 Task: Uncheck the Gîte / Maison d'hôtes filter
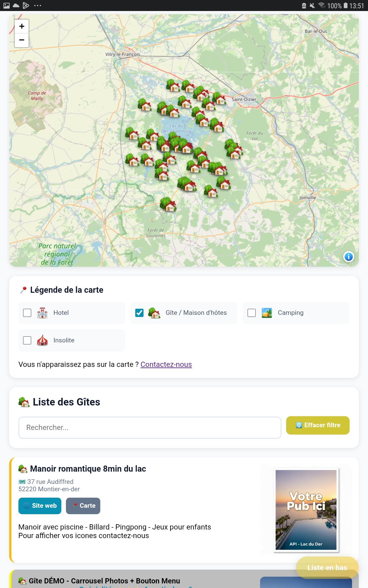pyautogui.click(x=140, y=313)
